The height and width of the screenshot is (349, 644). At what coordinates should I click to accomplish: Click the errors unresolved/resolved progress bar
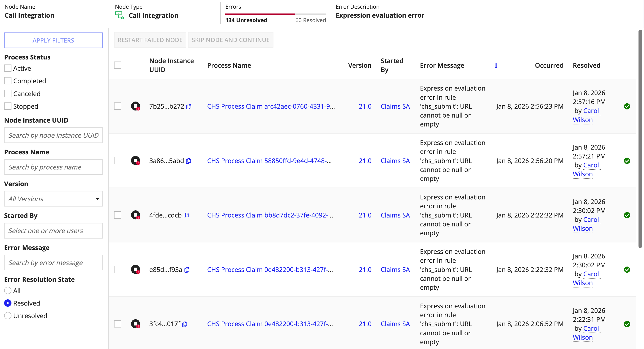[276, 14]
